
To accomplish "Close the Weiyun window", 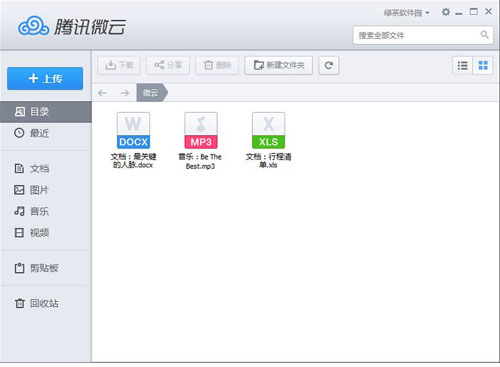I will point(489,12).
